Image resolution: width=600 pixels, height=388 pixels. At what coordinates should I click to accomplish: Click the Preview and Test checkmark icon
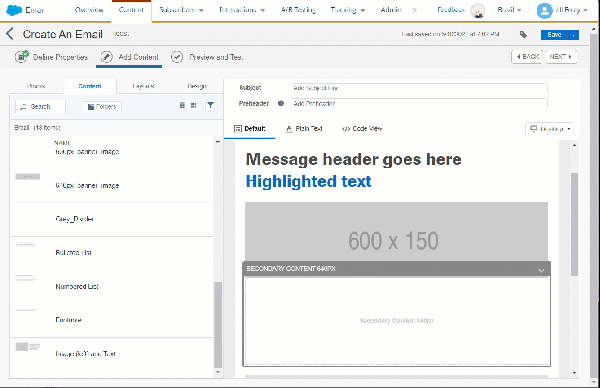[177, 57]
